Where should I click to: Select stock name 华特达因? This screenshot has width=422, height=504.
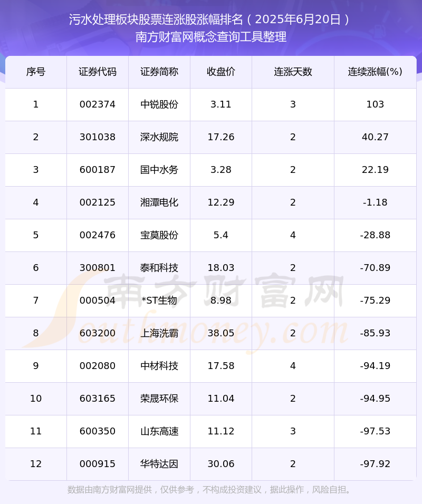(159, 464)
